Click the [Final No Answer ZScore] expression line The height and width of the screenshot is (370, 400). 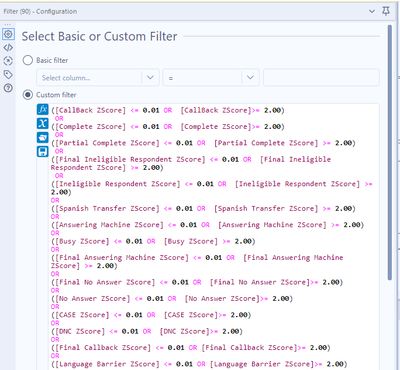197,282
